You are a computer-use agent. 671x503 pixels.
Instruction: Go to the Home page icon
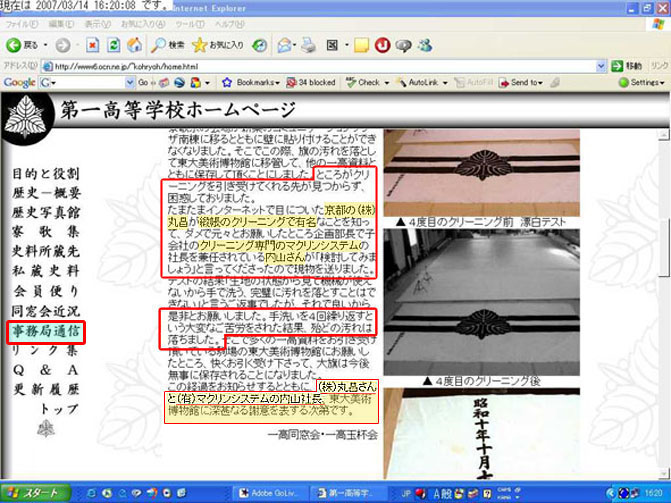[x=134, y=45]
